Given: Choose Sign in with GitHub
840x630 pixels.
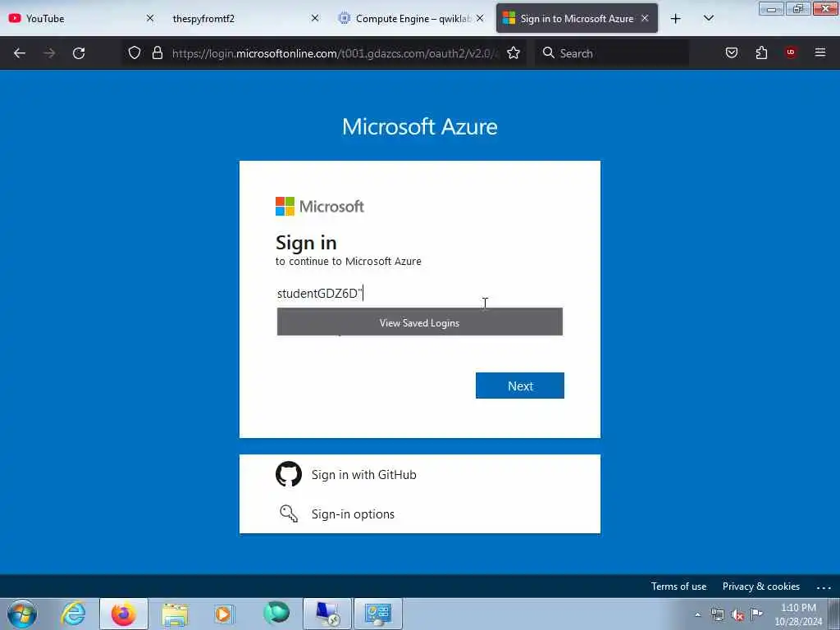Looking at the screenshot, I should [363, 475].
